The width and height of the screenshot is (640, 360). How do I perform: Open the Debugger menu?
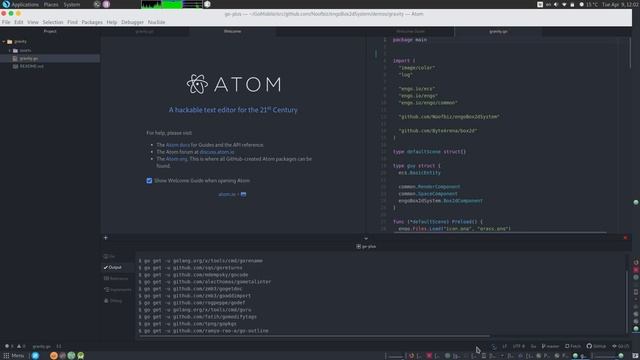tap(132, 22)
